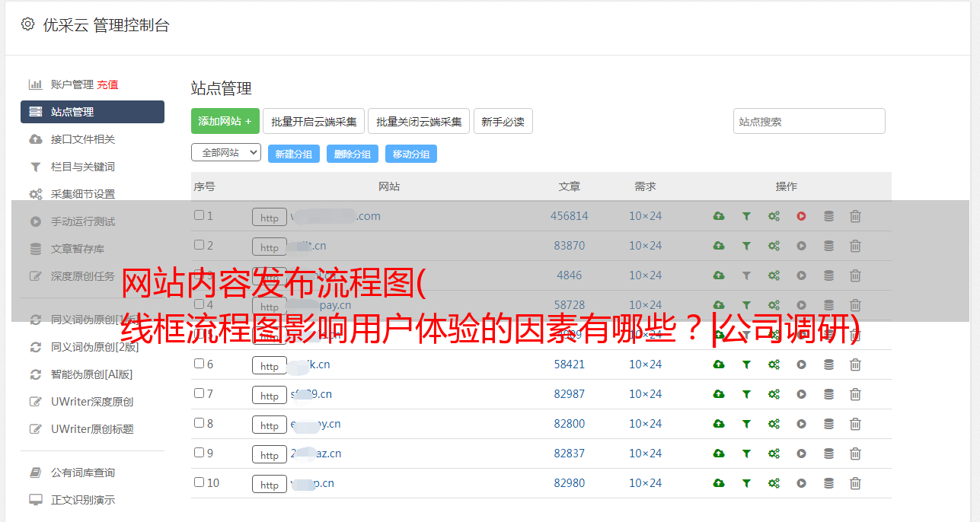Image resolution: width=980 pixels, height=522 pixels.
Task: Click article count 82987 in row 7
Action: [x=570, y=394]
